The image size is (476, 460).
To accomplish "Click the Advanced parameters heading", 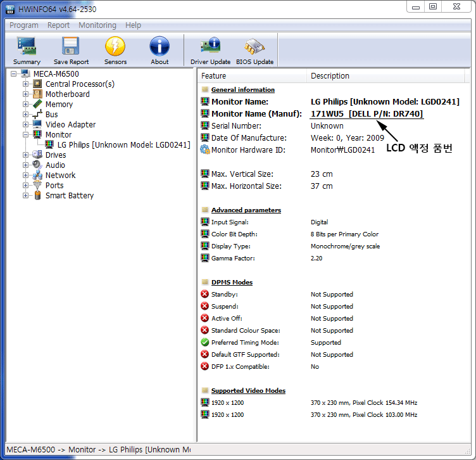I will 246,210.
